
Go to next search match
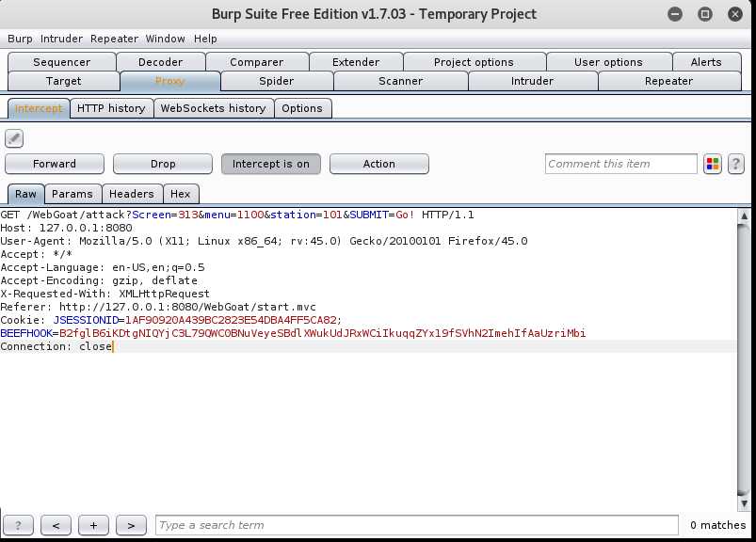click(x=131, y=525)
